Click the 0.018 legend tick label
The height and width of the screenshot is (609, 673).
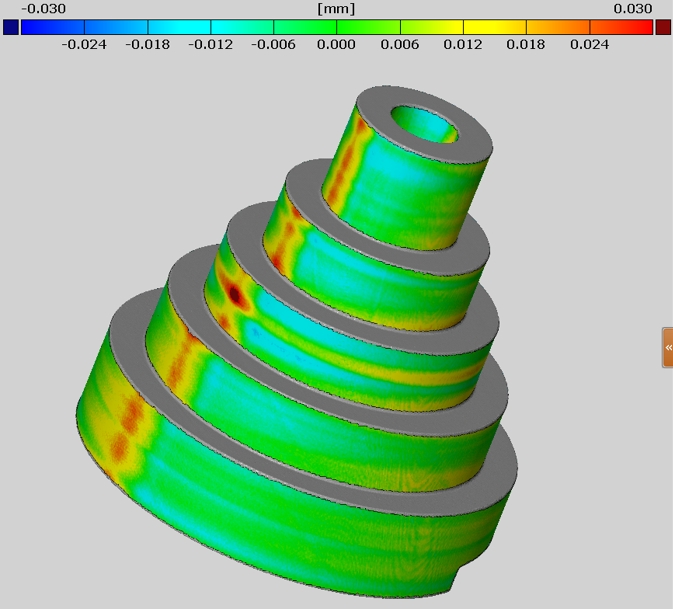pos(526,44)
